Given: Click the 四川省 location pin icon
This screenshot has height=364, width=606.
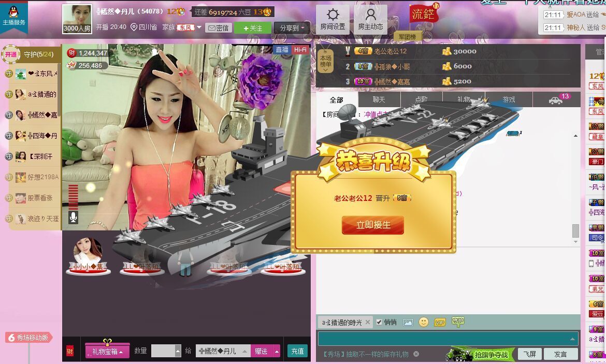Looking at the screenshot, I should (134, 27).
